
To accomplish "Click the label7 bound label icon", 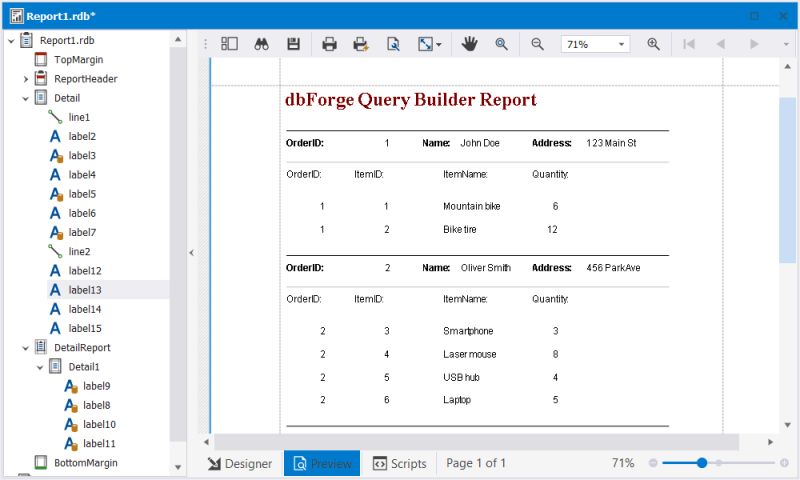I will click(x=56, y=233).
